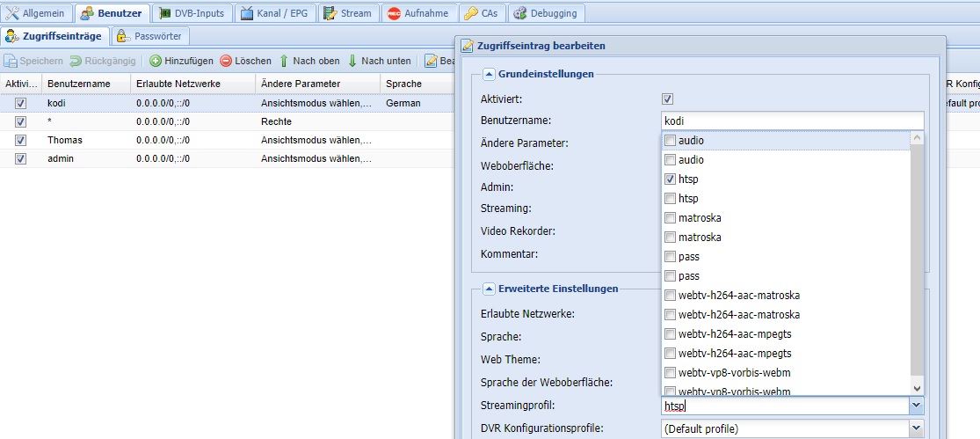
Task: Uncheck the ticked htsp streaming profile
Action: [670, 179]
